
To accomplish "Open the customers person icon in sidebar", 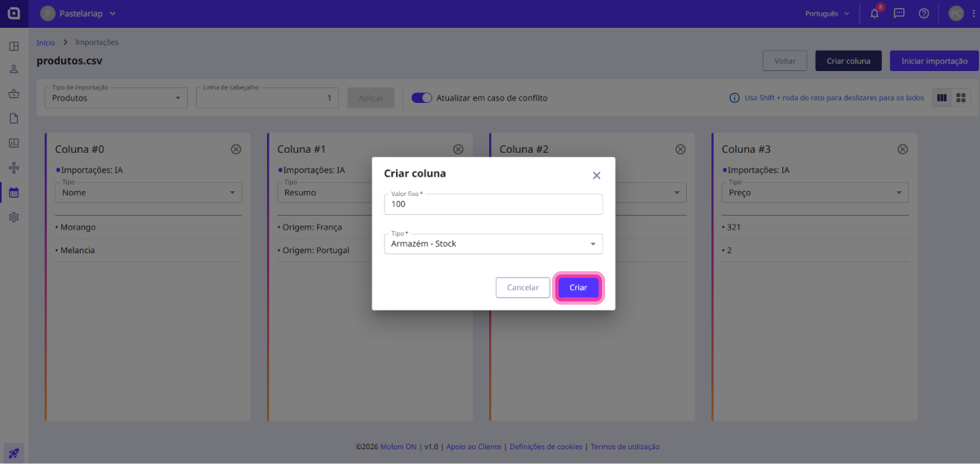I will tap(14, 69).
